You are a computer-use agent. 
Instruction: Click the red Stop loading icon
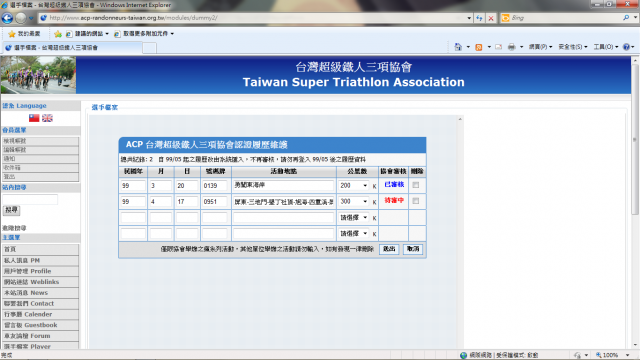pyautogui.click(x=491, y=18)
